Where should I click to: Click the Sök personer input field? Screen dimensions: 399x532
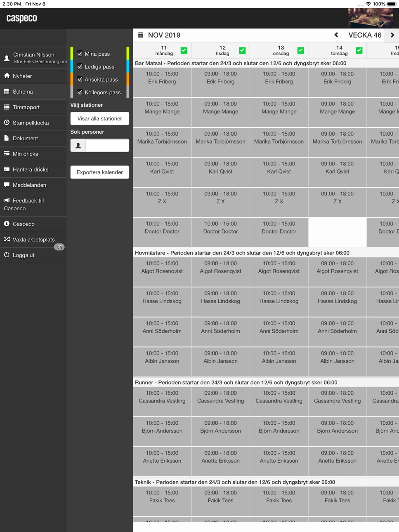(107, 145)
